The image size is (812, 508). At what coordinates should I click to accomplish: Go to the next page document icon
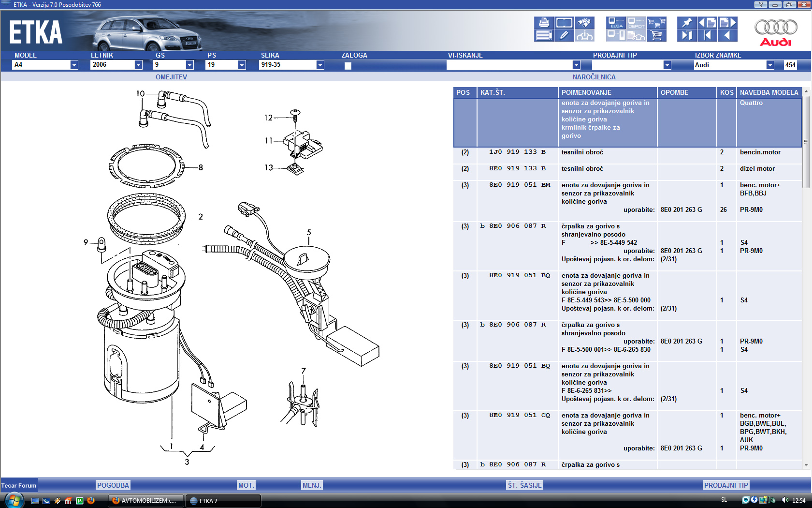[727, 23]
